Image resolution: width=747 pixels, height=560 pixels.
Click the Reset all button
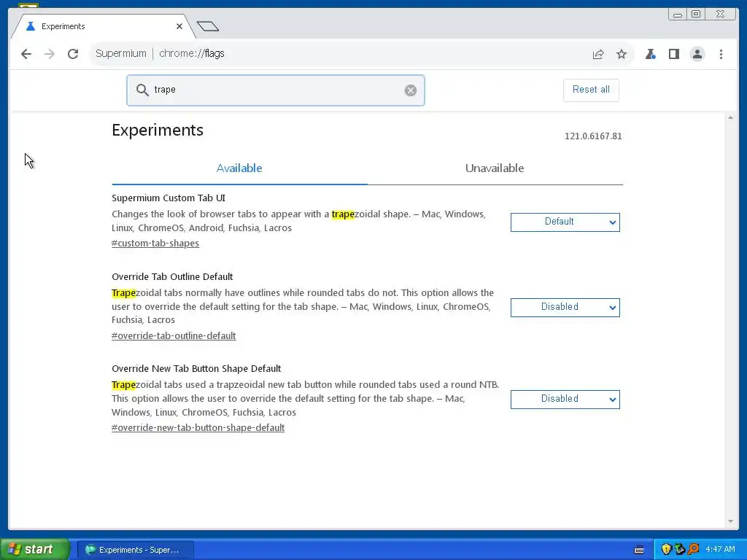point(591,90)
